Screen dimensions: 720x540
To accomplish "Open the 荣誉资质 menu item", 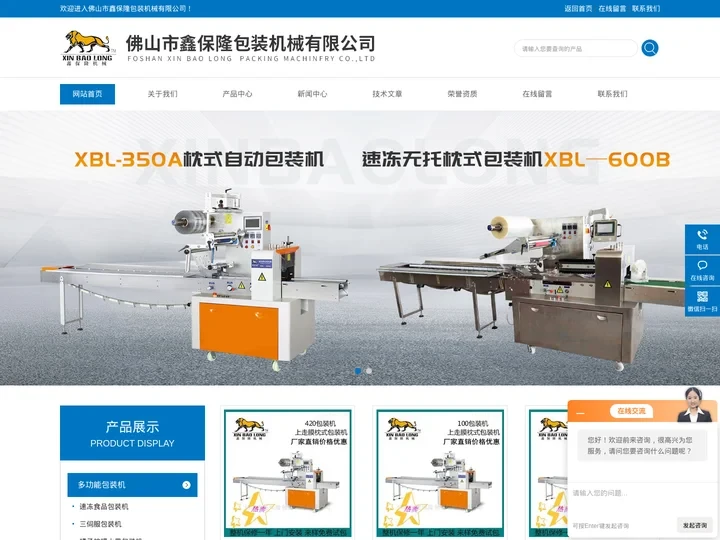I will [462, 94].
